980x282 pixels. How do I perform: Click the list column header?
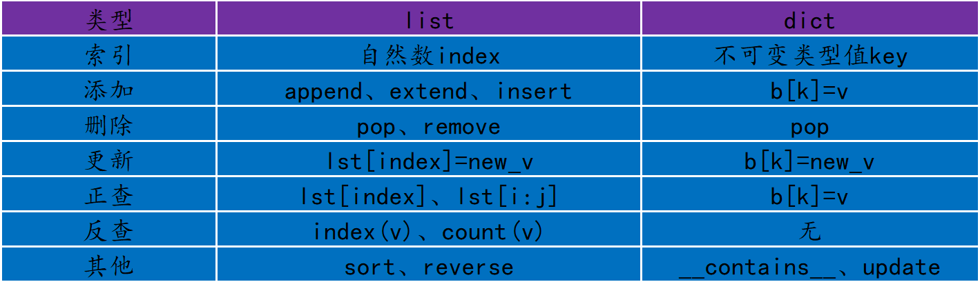(x=429, y=19)
